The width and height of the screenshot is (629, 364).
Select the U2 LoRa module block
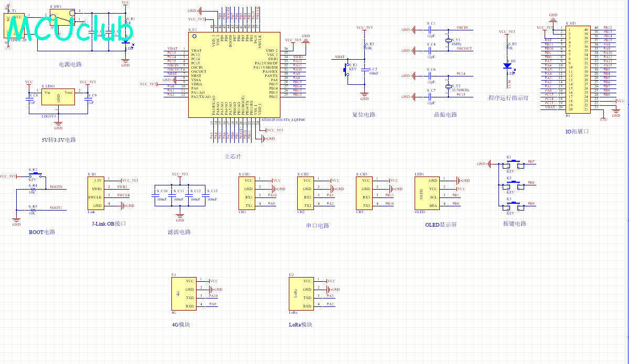302,294
